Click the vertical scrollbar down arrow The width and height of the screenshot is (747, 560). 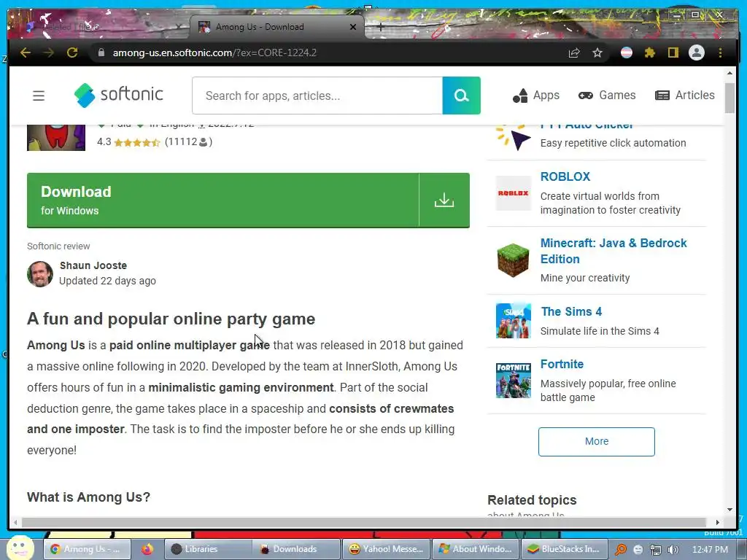[729, 510]
